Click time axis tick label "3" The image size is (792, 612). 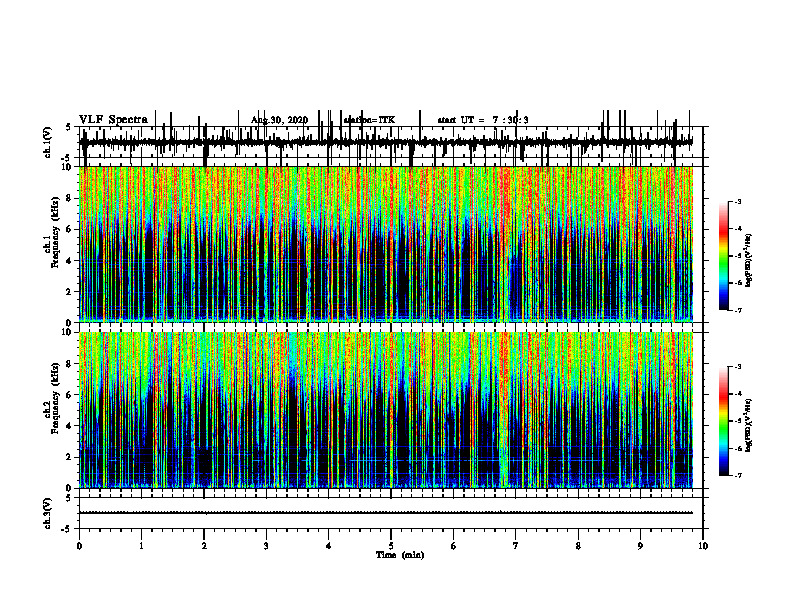tap(266, 546)
